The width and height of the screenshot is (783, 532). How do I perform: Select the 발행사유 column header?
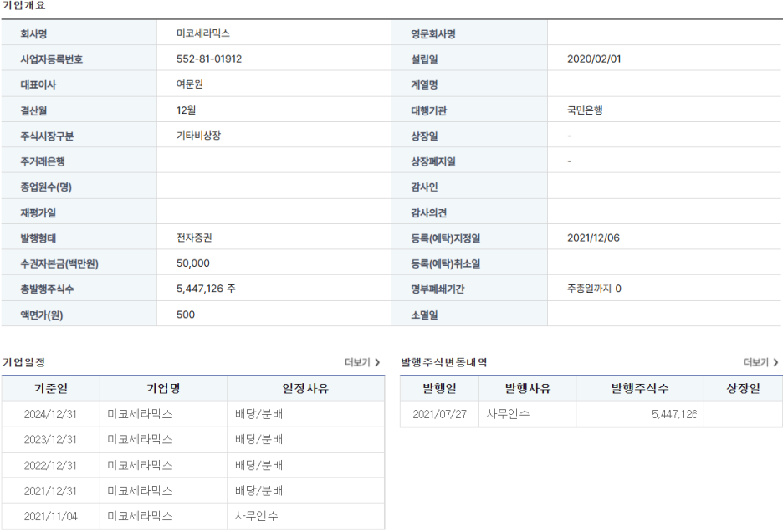tap(527, 388)
